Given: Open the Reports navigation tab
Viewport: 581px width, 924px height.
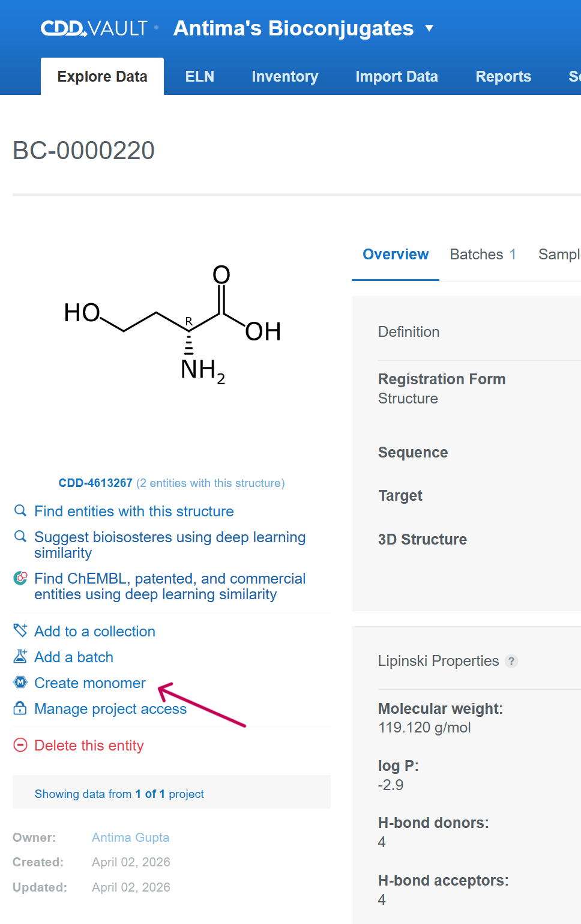Looking at the screenshot, I should click(504, 76).
